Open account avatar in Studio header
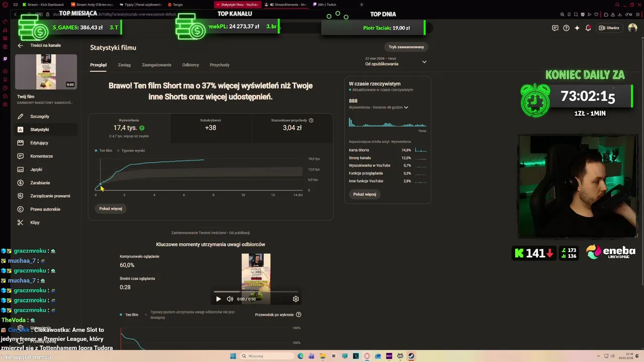Screen dimensions: 644x362 click(x=632, y=28)
